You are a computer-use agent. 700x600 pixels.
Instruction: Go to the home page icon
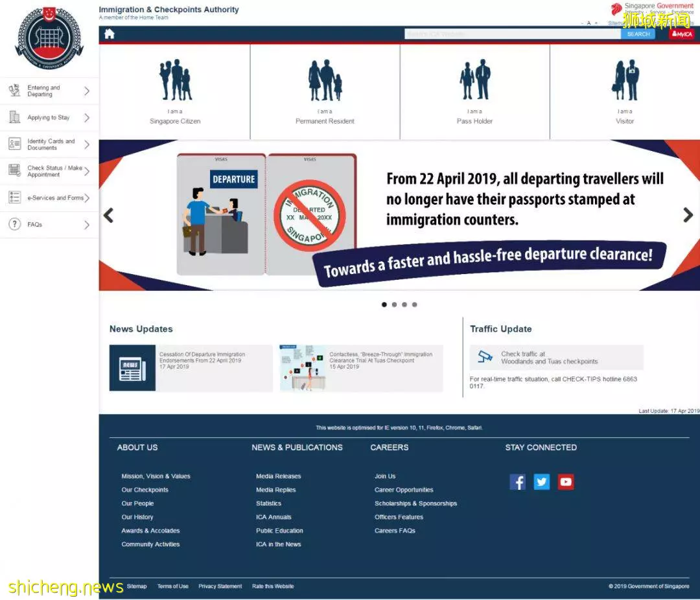tap(110, 34)
